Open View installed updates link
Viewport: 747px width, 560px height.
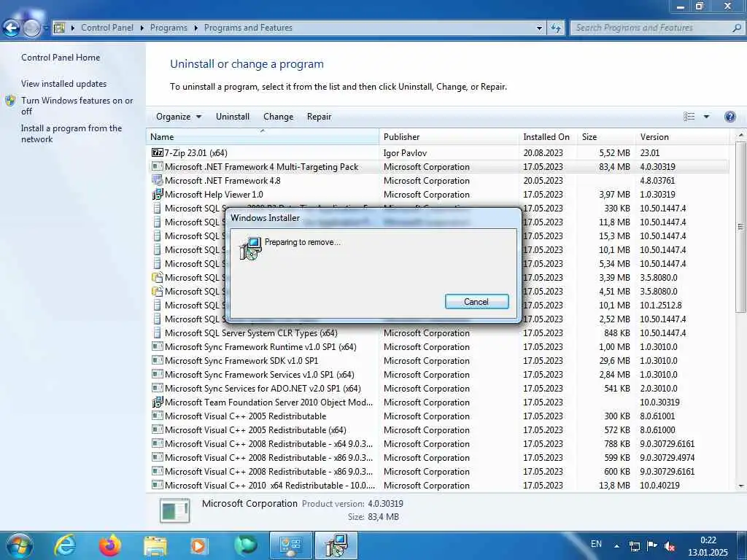coord(64,84)
